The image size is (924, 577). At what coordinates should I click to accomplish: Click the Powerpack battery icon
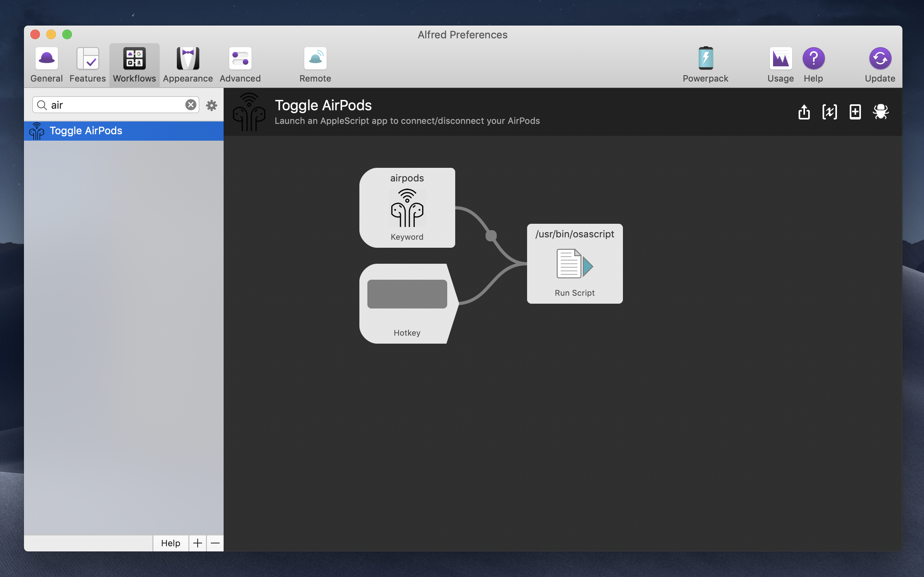point(706,58)
